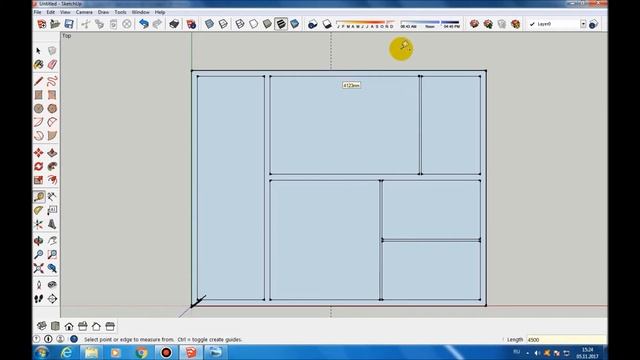Viewport: 640px width, 360px height.
Task: Select the Zoom Window tool
Action: pos(52,254)
